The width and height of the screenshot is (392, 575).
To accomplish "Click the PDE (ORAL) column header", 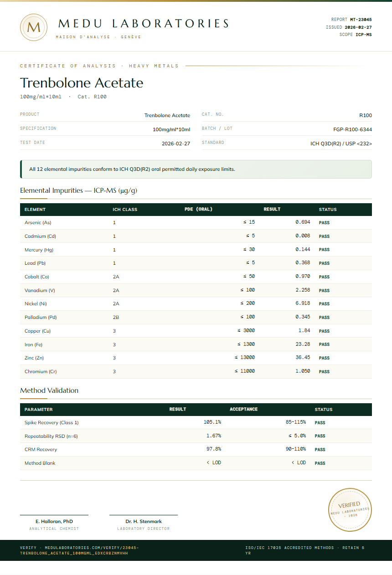I will tap(198, 210).
